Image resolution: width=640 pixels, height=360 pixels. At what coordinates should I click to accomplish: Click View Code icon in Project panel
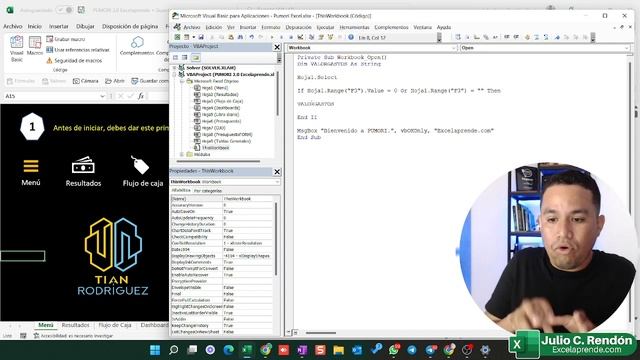176,58
